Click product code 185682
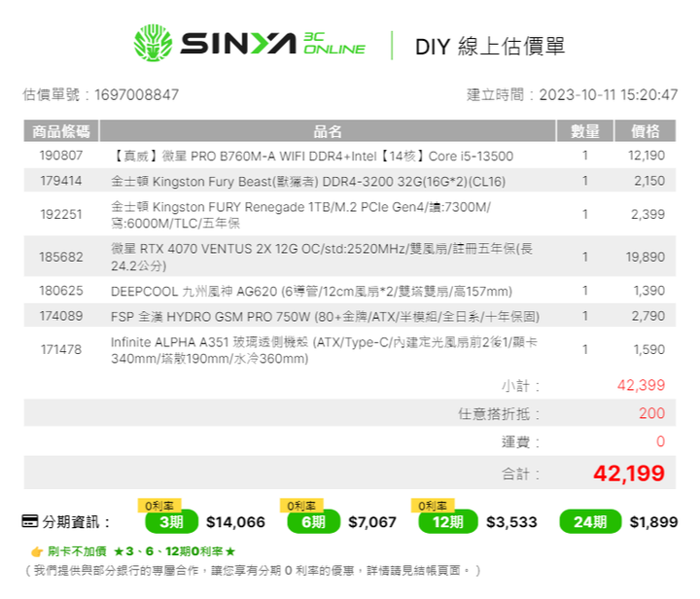The image size is (700, 599). tap(61, 257)
